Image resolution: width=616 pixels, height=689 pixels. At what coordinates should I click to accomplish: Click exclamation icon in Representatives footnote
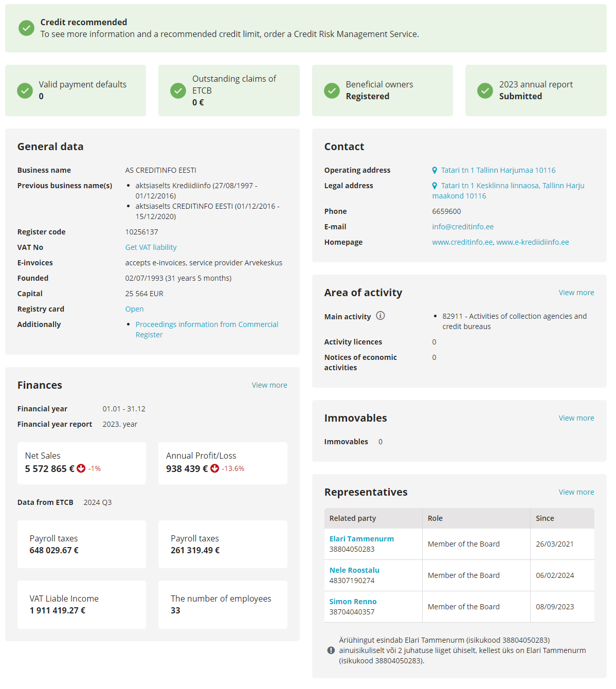click(332, 650)
